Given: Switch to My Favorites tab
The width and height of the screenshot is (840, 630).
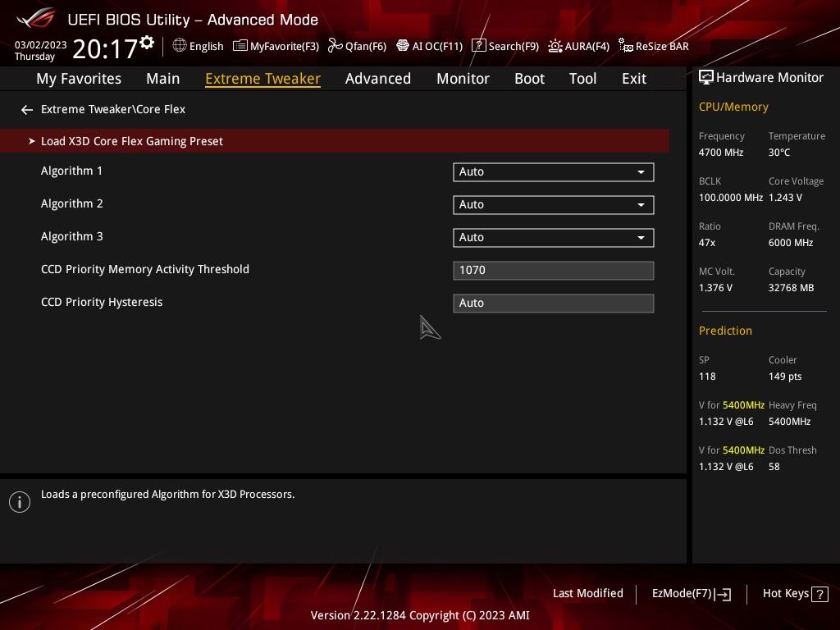Looking at the screenshot, I should (x=79, y=79).
